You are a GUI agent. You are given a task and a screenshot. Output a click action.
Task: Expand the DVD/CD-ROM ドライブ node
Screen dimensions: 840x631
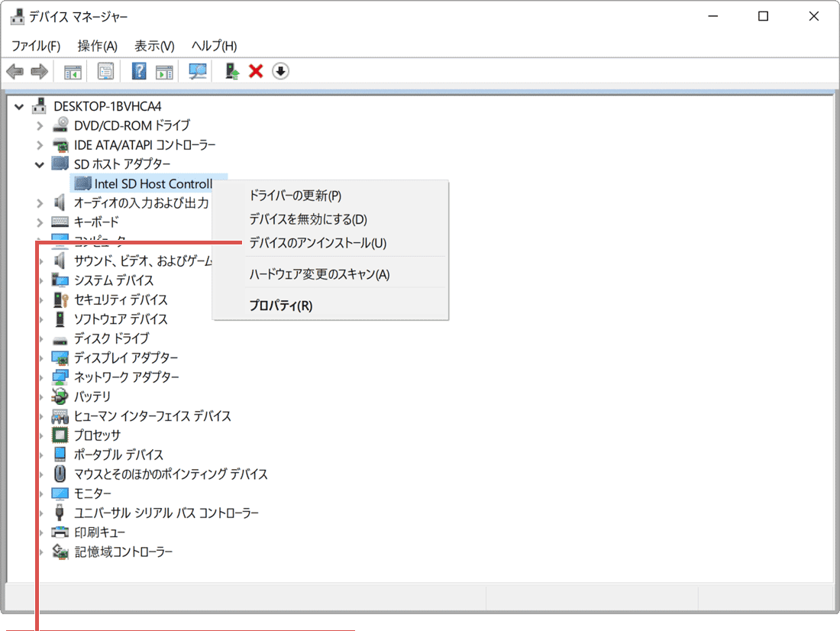click(39, 125)
